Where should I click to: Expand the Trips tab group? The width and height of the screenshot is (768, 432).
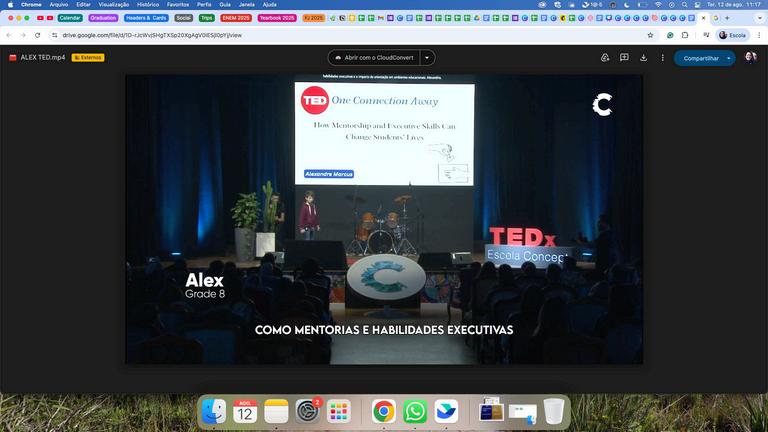(207, 18)
